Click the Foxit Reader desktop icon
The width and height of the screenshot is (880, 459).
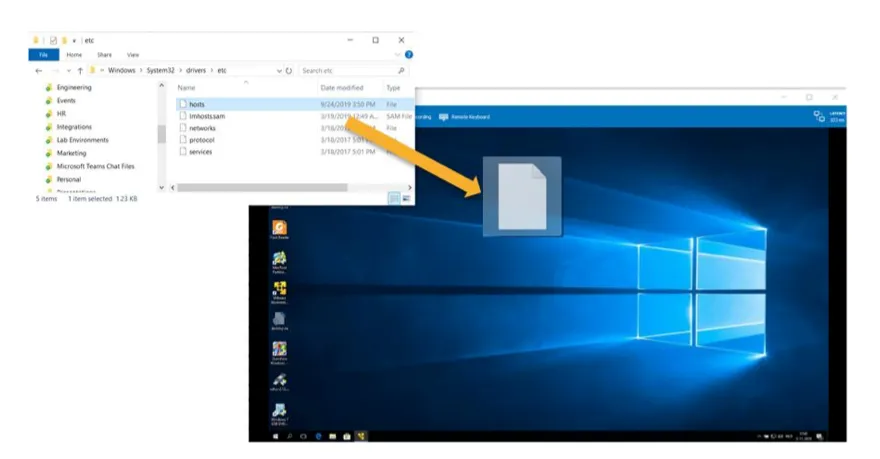[280, 229]
